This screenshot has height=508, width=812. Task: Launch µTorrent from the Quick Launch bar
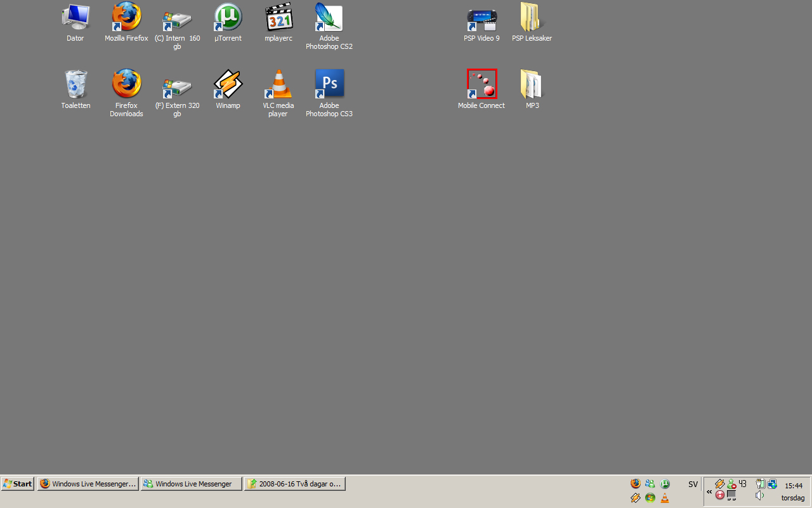(665, 484)
